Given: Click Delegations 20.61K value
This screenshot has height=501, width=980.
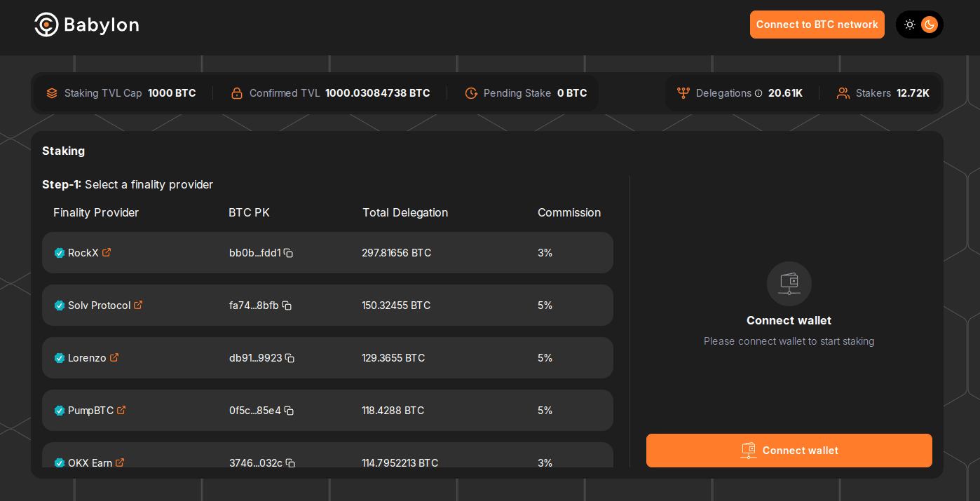Looking at the screenshot, I should pyautogui.click(x=785, y=93).
